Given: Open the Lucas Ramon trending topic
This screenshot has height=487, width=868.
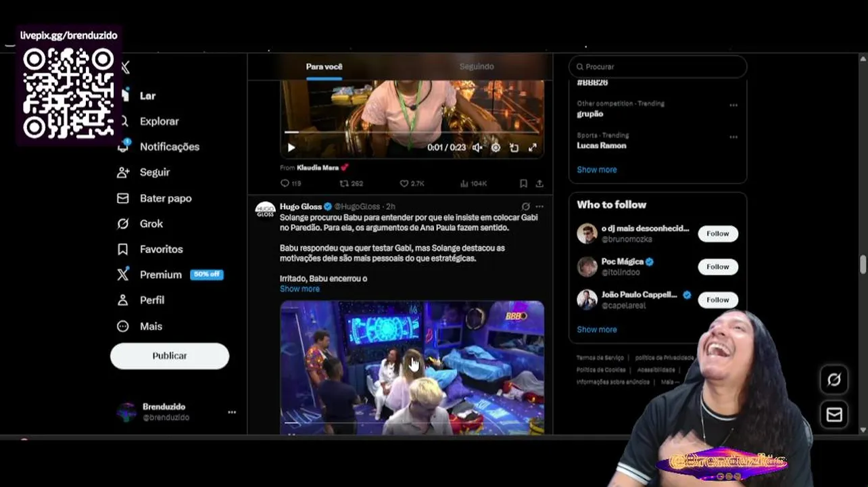Looking at the screenshot, I should tap(602, 145).
